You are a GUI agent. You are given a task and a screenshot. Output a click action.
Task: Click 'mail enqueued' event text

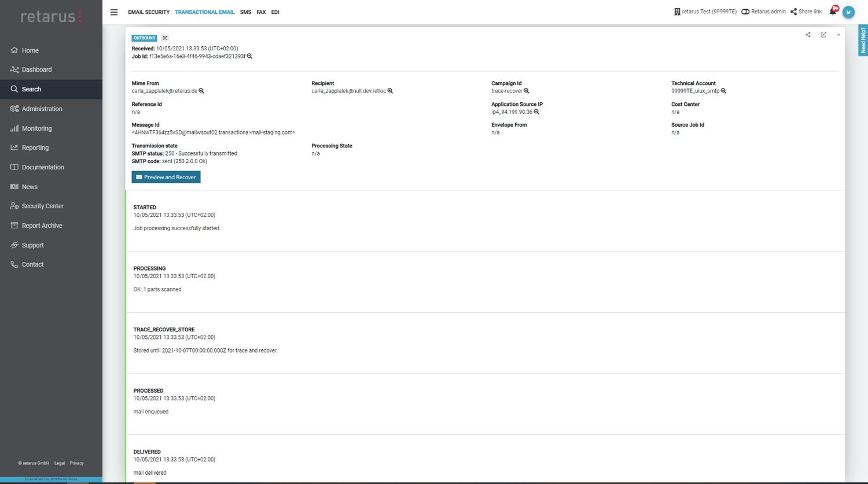151,412
